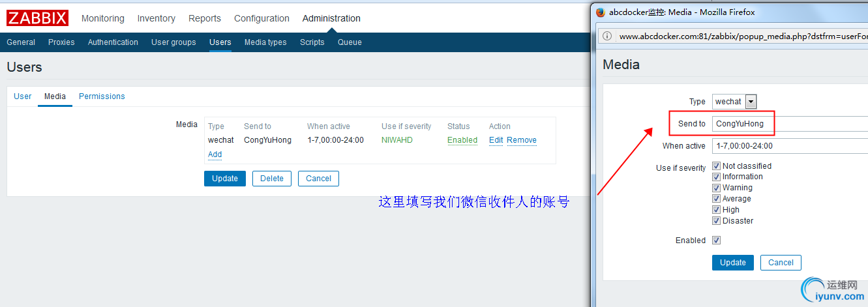
Task: Go to Scripts submenu
Action: click(x=312, y=42)
